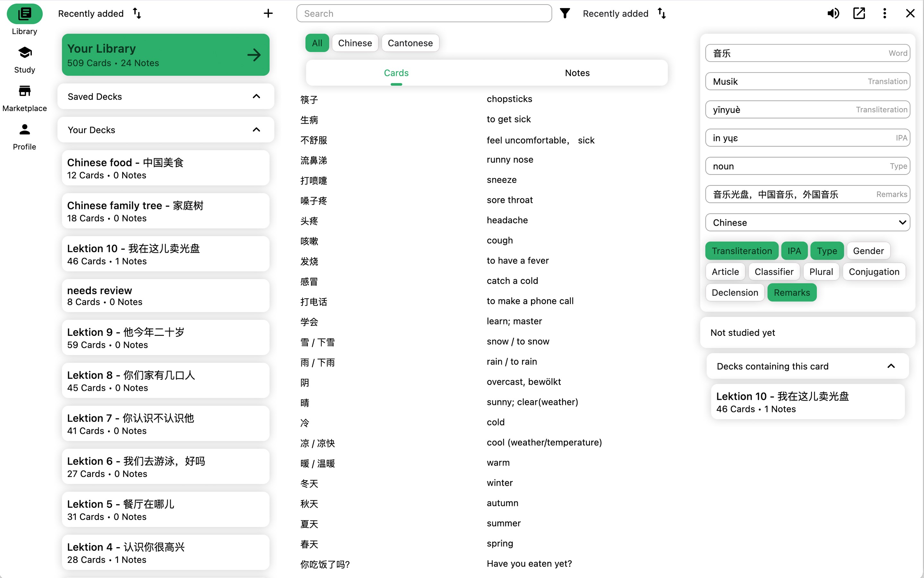
Task: Disable the Remarks field chip
Action: pos(791,293)
